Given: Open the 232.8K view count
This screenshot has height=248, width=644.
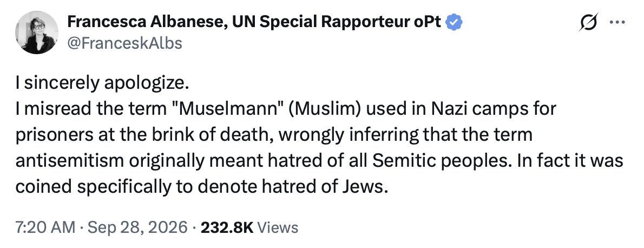Looking at the screenshot, I should click(x=227, y=227).
